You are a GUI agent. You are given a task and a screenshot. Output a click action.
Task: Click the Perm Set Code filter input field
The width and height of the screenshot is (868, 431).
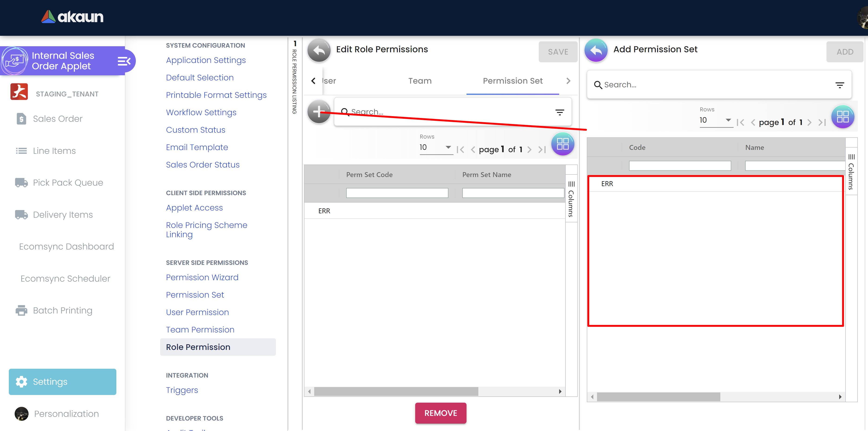pyautogui.click(x=397, y=193)
